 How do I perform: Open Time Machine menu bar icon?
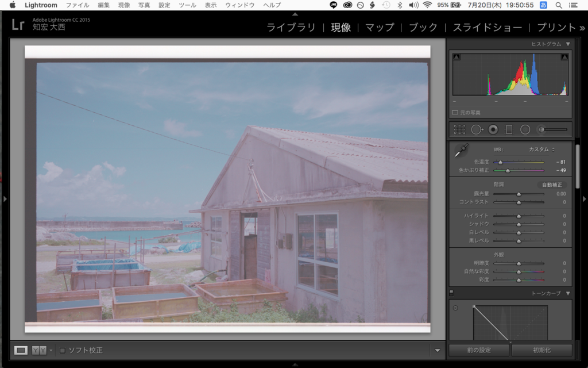coord(386,5)
